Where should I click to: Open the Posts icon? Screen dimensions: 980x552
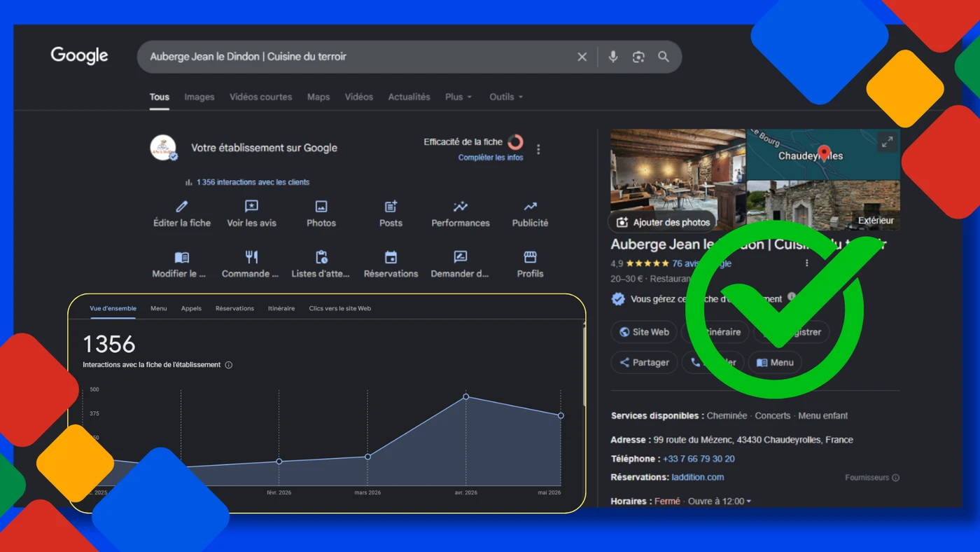tap(391, 206)
